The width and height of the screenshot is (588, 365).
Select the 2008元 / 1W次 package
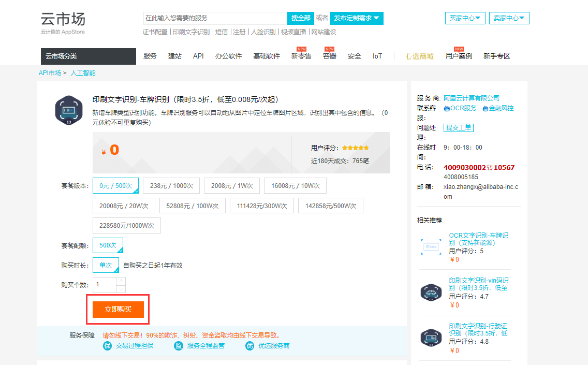pyautogui.click(x=232, y=186)
